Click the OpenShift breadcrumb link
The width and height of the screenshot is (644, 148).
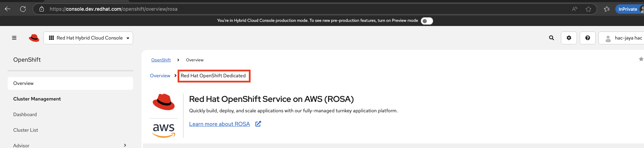(161, 60)
